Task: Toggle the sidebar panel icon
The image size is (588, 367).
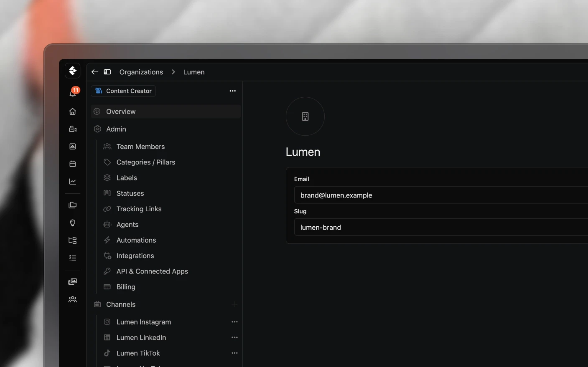Action: [x=107, y=72]
